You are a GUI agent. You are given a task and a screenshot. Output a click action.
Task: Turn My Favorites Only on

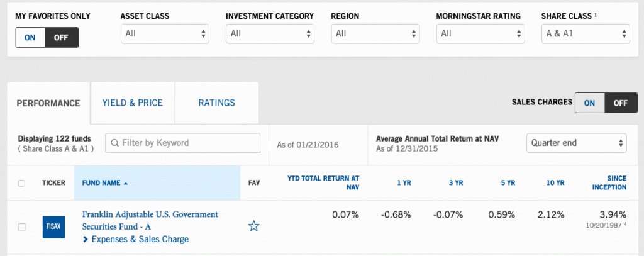(30, 37)
